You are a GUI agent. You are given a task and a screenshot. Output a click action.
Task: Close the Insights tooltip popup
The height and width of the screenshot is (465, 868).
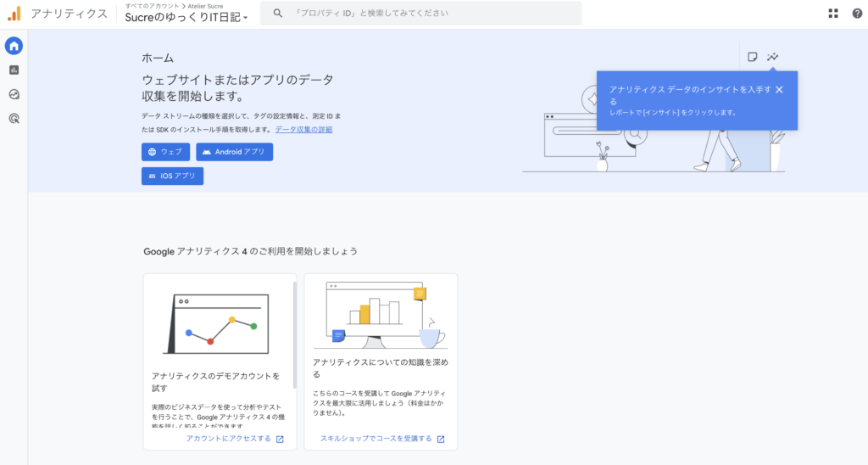coord(779,90)
